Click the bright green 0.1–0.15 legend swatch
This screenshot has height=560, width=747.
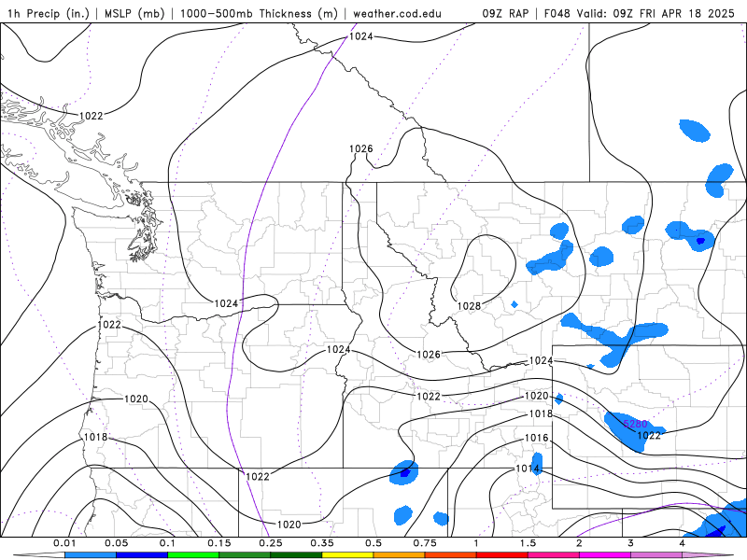[193, 555]
